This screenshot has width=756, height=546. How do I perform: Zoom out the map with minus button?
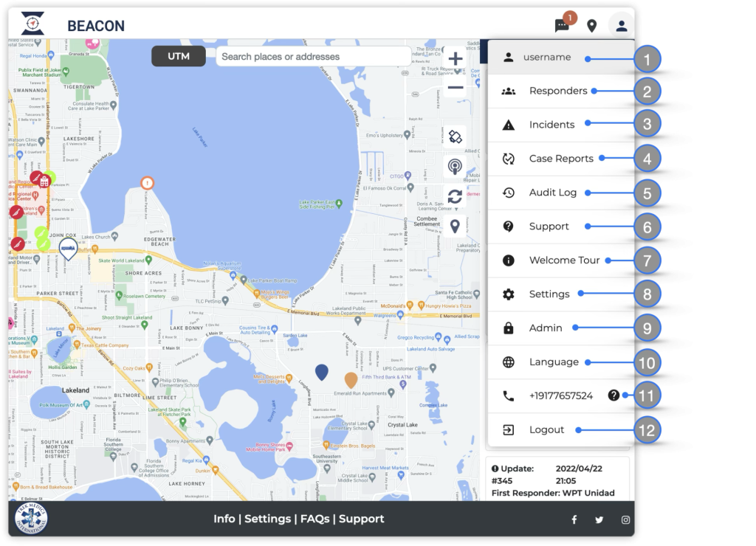455,88
